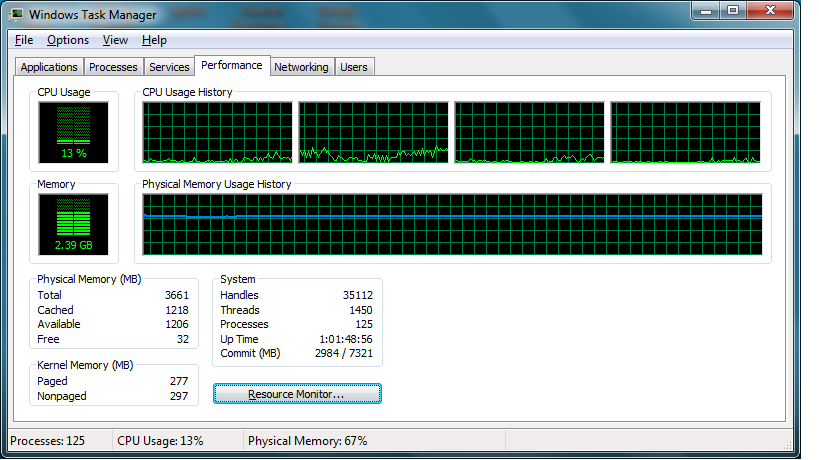Open the File menu
This screenshot has height=460, width=819.
pos(24,40)
